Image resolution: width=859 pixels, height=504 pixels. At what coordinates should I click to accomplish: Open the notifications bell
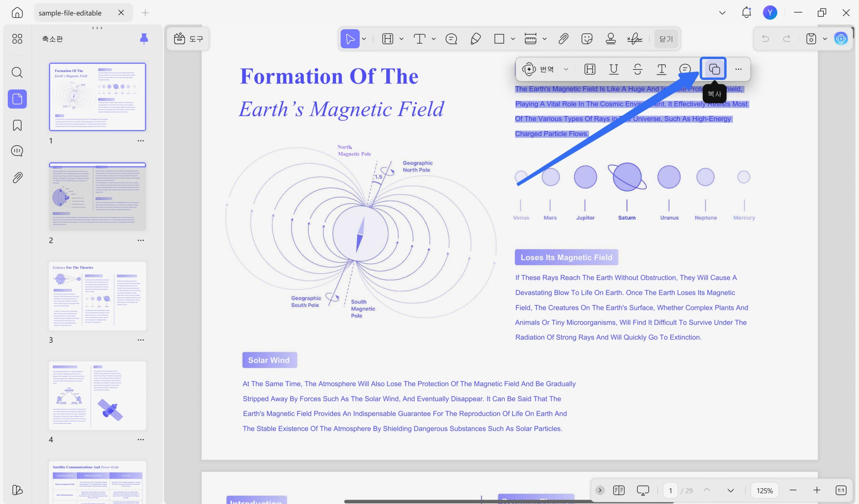point(746,13)
